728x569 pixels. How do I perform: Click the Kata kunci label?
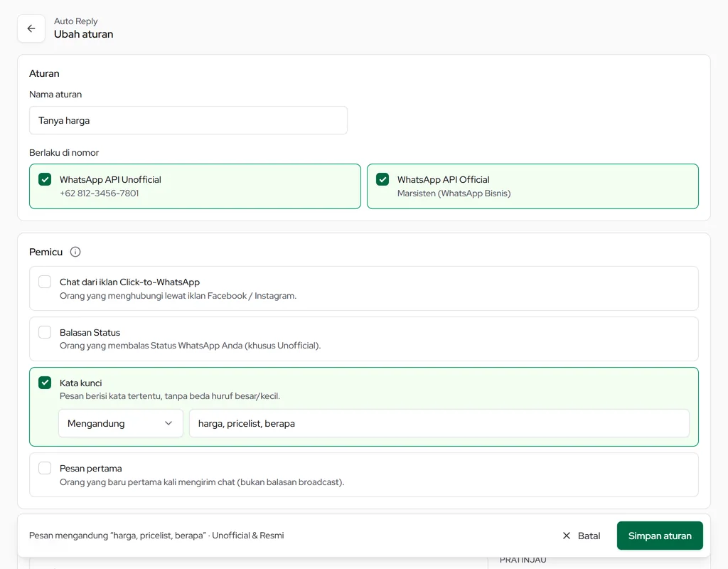81,383
